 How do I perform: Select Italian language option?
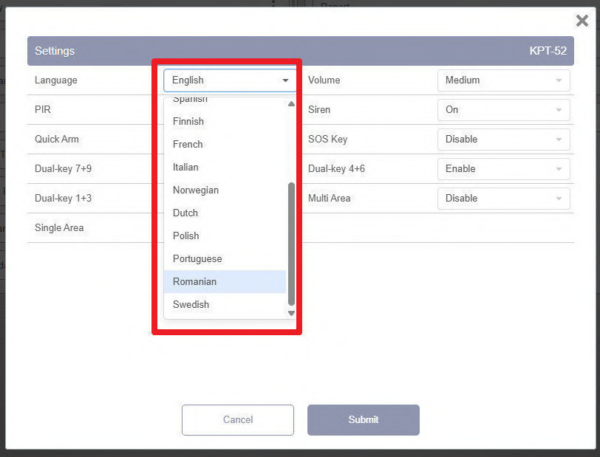point(225,167)
